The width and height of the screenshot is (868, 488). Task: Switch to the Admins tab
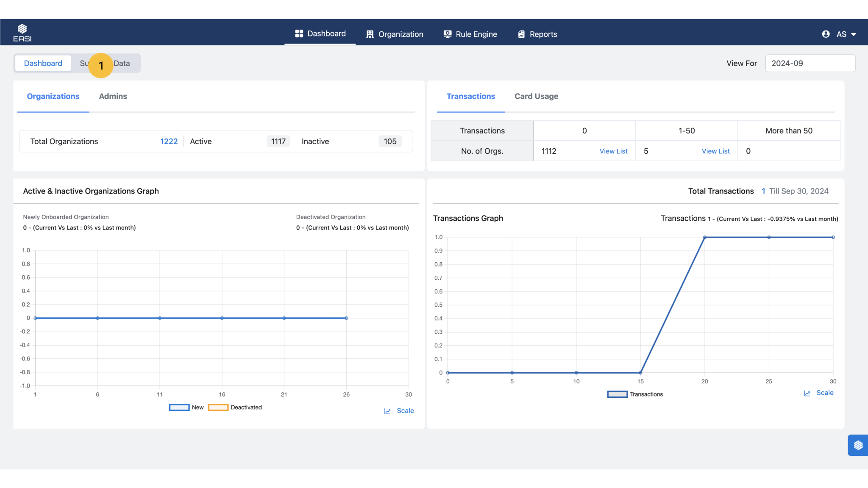pyautogui.click(x=113, y=96)
